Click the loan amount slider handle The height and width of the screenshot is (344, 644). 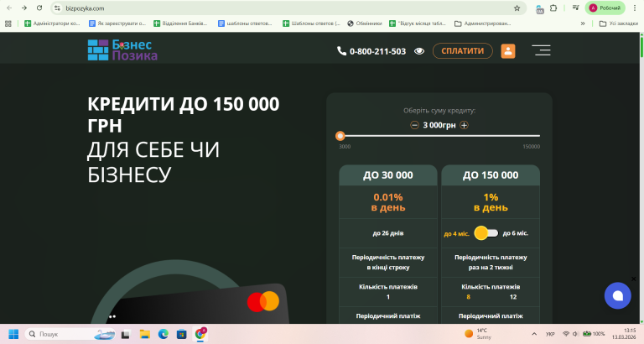(340, 136)
